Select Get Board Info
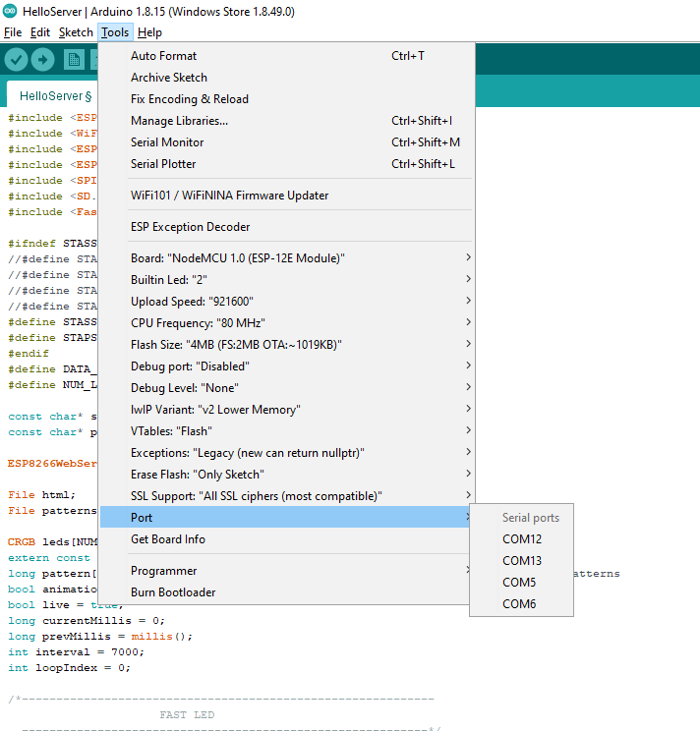 pyautogui.click(x=284, y=539)
